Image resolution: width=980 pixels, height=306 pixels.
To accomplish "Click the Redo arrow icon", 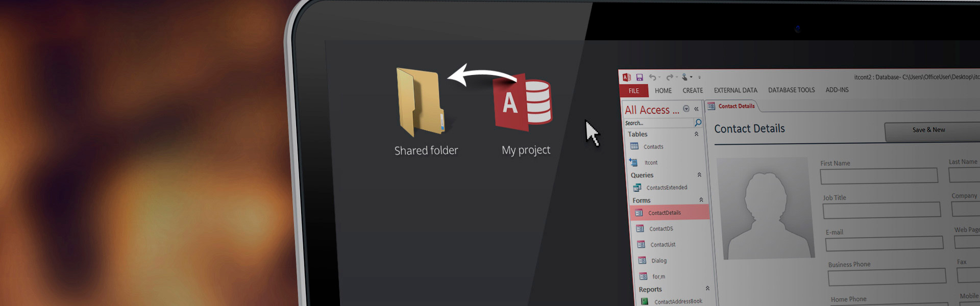I will pos(669,78).
